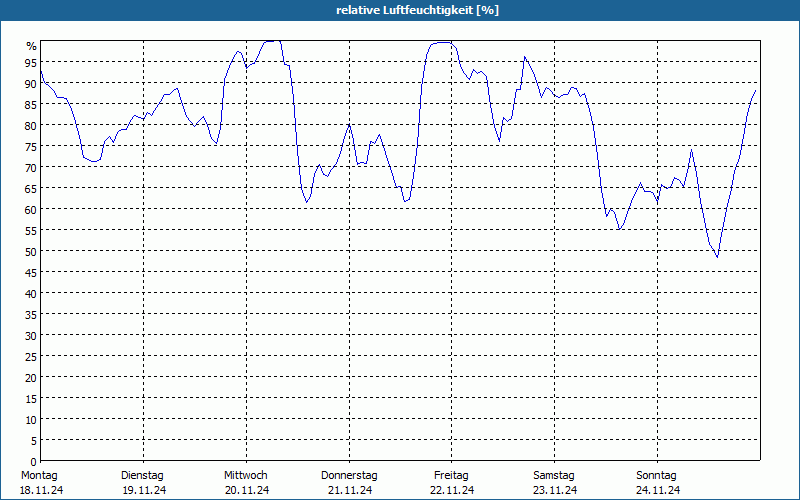This screenshot has height=500, width=800.
Task: Click the 50 value on y-axis
Action: coord(31,252)
